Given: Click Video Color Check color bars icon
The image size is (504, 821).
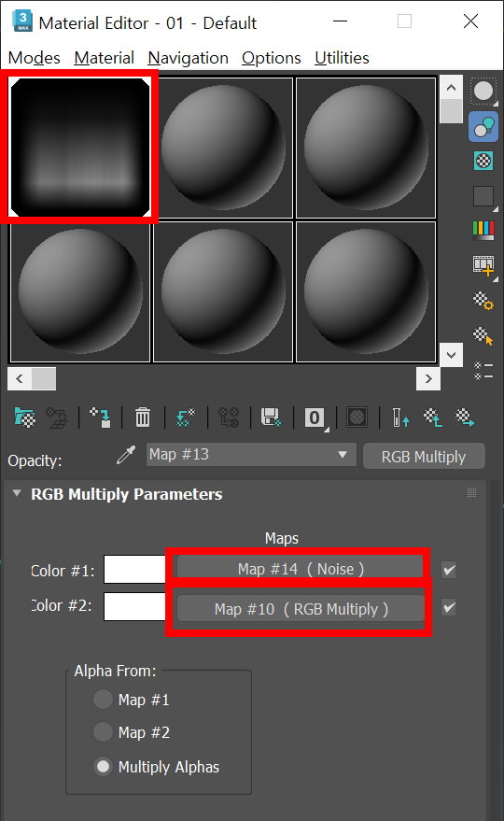Looking at the screenshot, I should 483,230.
